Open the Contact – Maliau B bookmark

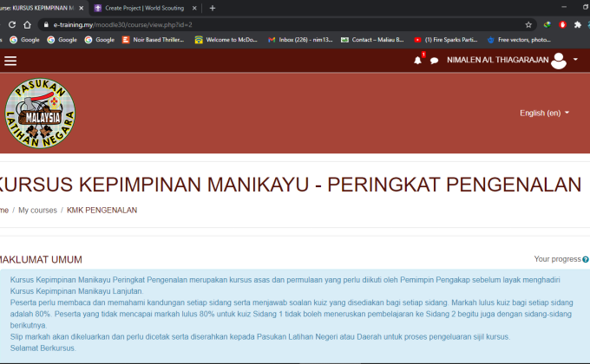coord(372,40)
